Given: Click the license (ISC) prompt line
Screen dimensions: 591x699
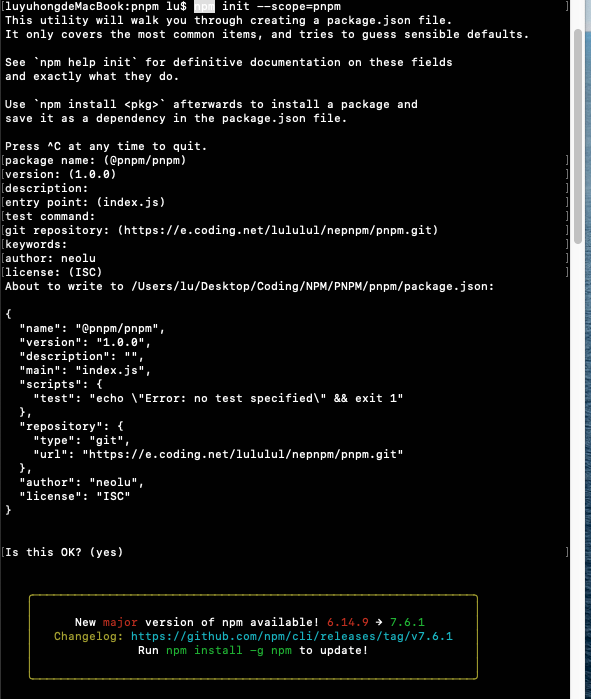Looking at the screenshot, I should pos(53,272).
